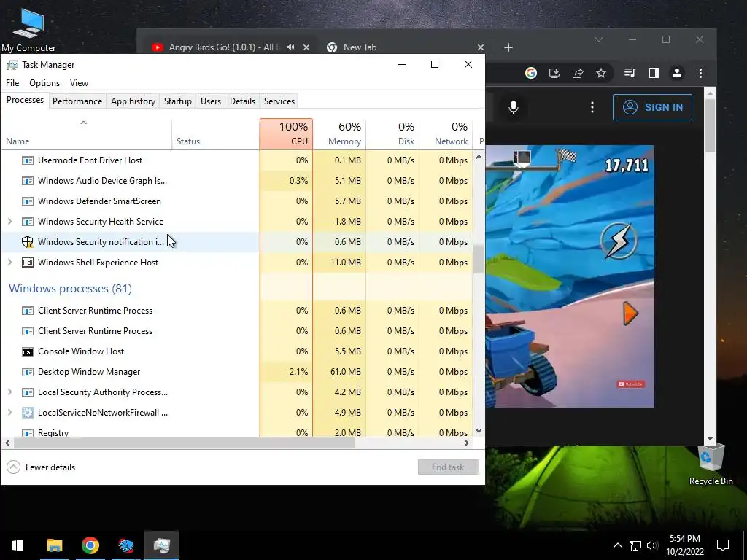Open the File menu in Task Manager
Viewport: 747px width, 560px height.
12,83
